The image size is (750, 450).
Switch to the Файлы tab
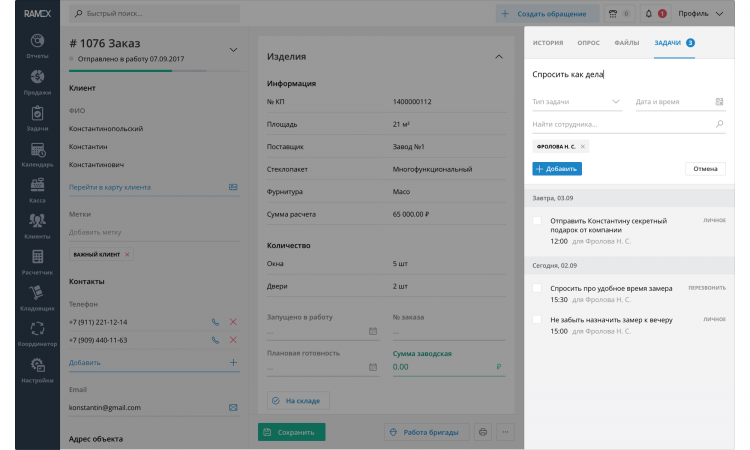626,43
